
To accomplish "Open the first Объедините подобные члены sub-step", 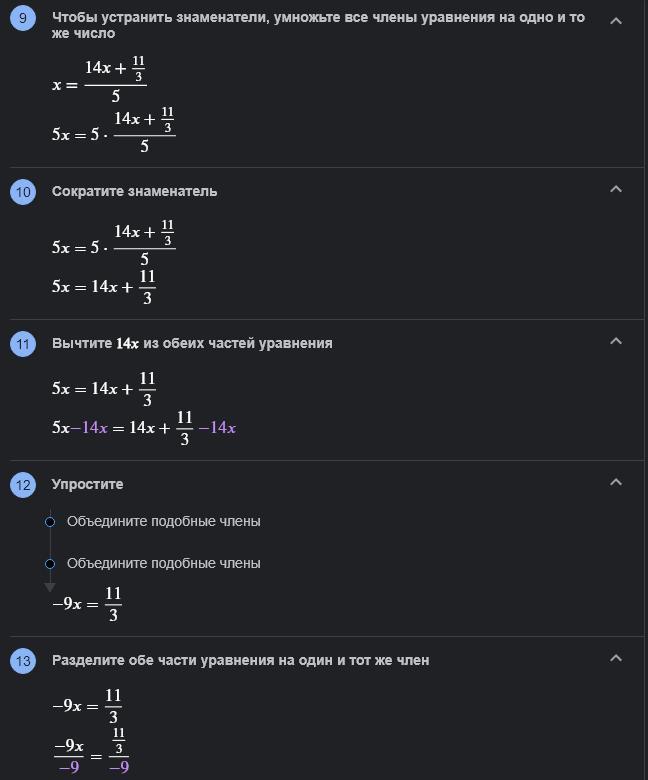I will pyautogui.click(x=163, y=521).
